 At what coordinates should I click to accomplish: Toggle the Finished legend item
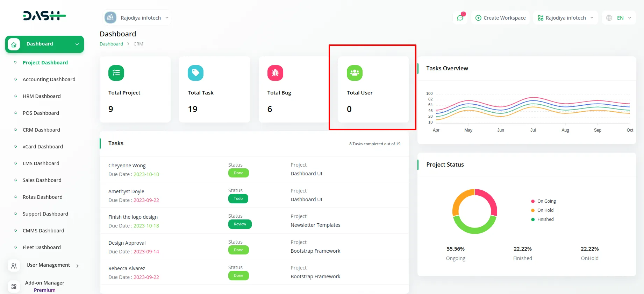(x=545, y=219)
